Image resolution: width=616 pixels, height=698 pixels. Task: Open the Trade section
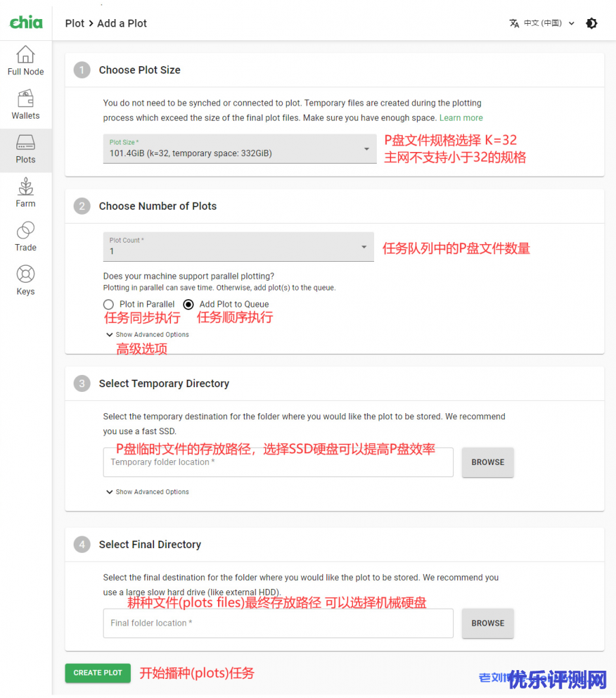pyautogui.click(x=26, y=237)
